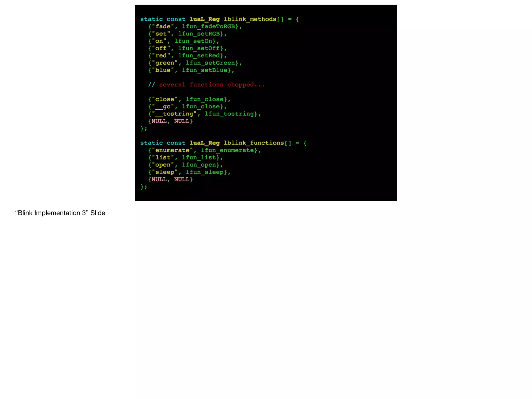Click the {"__gc", lfun_close} entry

click(x=188, y=107)
